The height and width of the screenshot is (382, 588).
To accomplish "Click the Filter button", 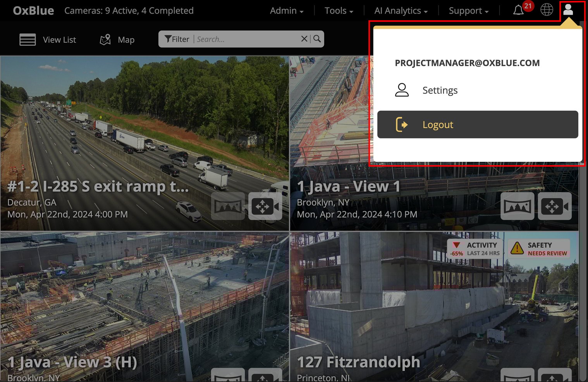I will click(177, 39).
